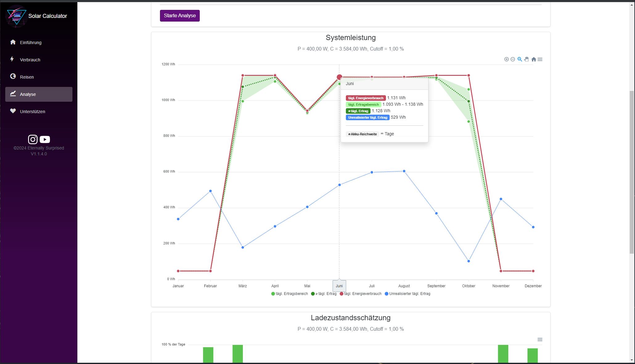Open the YouTube channel icon in the sidebar
This screenshot has width=635, height=364.
point(44,139)
